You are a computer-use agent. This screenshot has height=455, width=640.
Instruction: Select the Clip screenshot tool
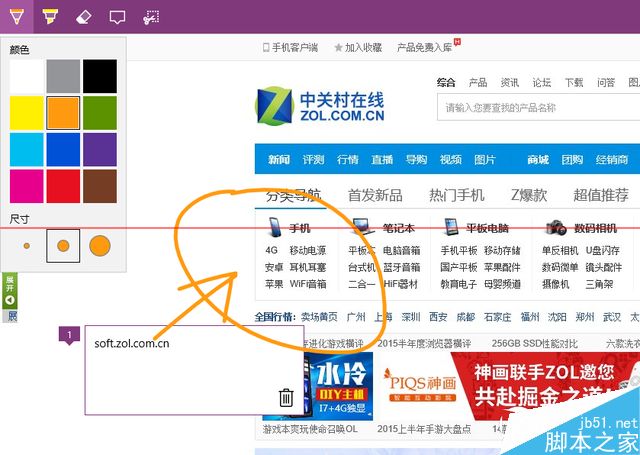(x=151, y=17)
